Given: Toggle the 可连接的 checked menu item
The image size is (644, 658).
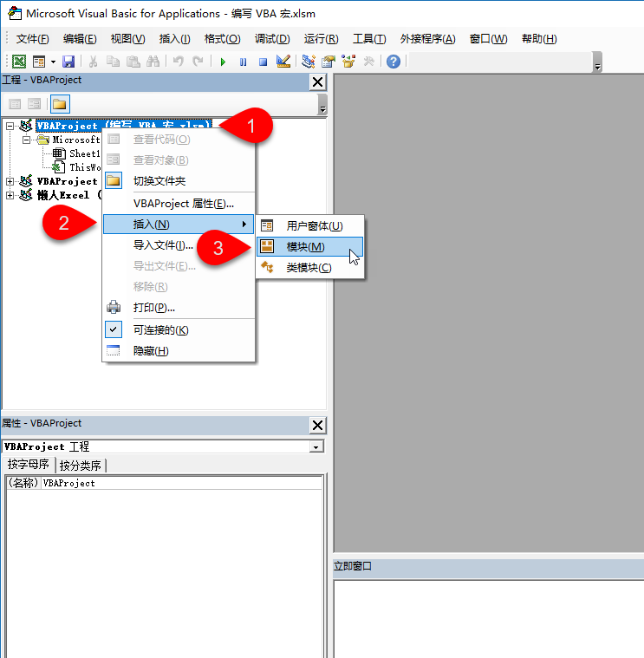Looking at the screenshot, I should (160, 330).
